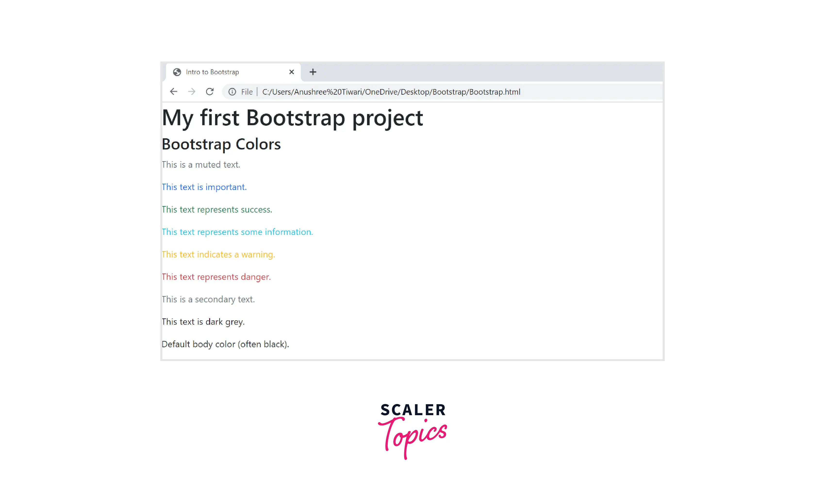Click the muted text line
This screenshot has width=825, height=504.
[201, 165]
